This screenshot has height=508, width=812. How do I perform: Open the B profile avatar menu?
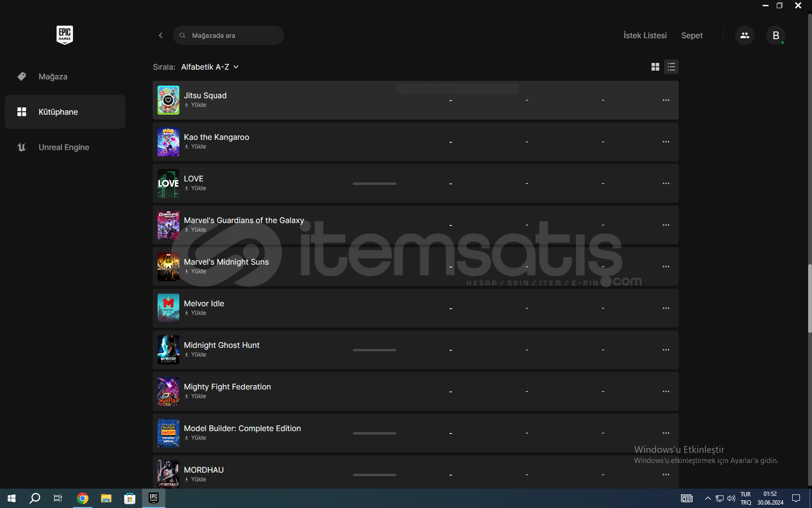775,35
